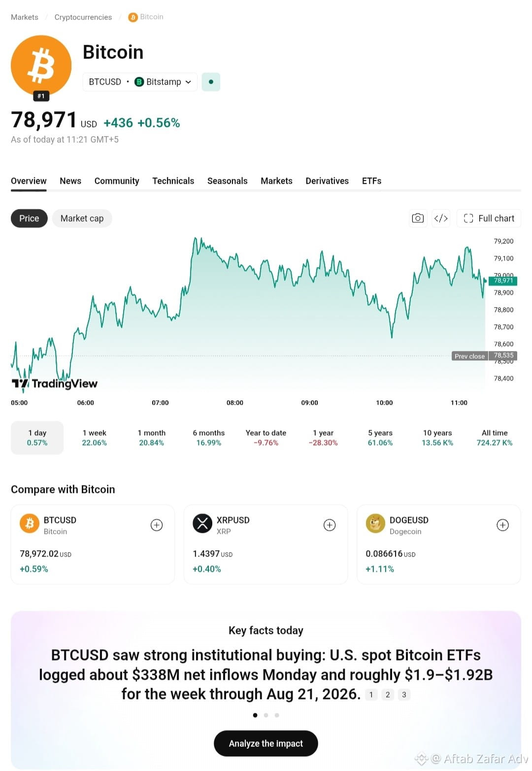Open the BTCUSD Bitstamp exchange dropdown
Screen dimensions: 532x771
pyautogui.click(x=140, y=82)
